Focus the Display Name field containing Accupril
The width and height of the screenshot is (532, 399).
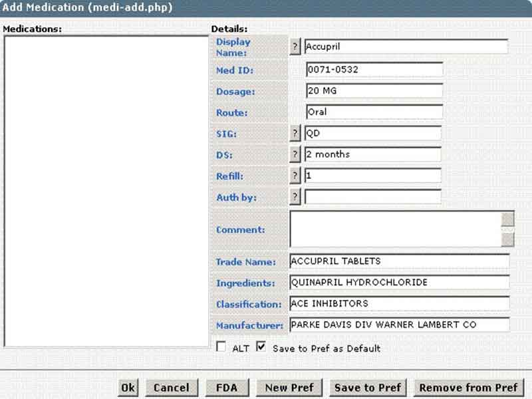406,47
